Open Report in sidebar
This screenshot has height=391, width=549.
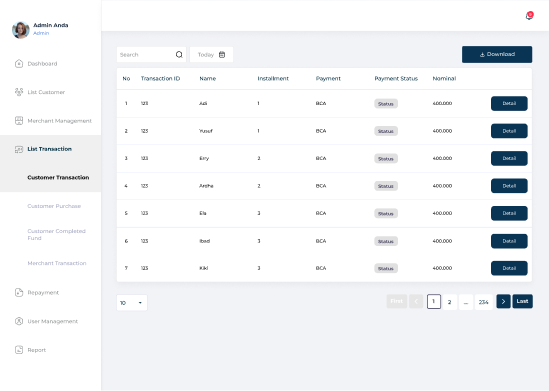point(37,350)
